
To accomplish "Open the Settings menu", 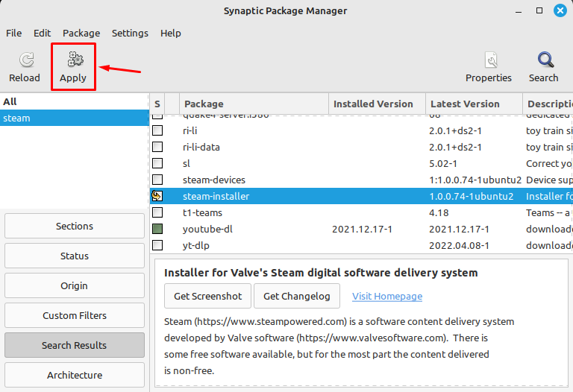I will tap(130, 33).
